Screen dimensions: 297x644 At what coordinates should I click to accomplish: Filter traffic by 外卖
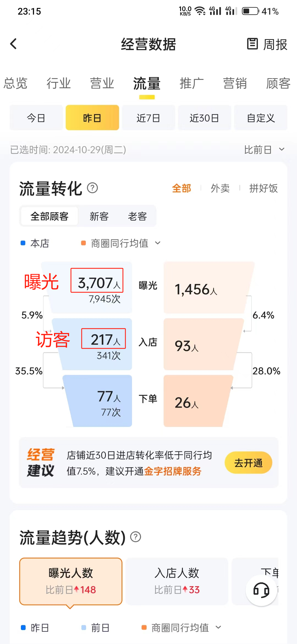220,188
